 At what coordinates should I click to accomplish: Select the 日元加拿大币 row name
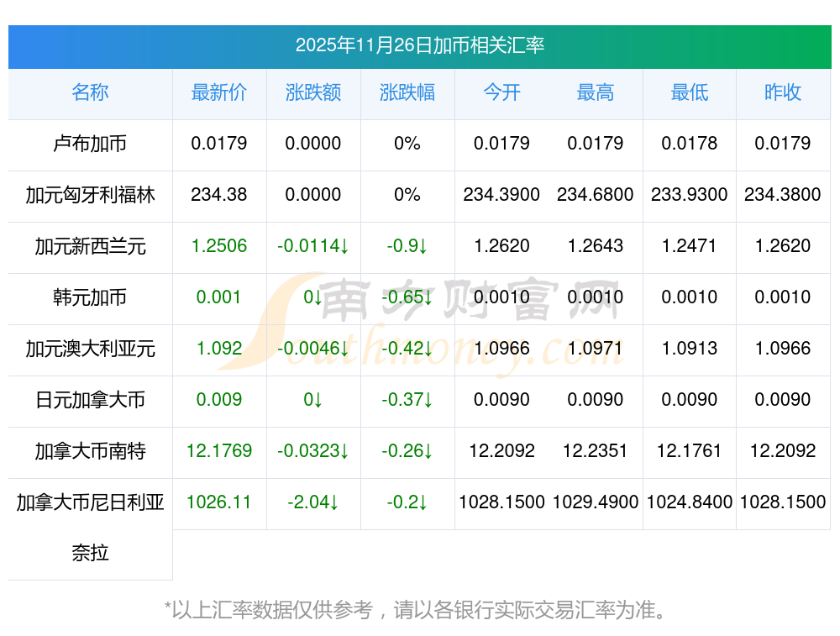click(x=90, y=400)
